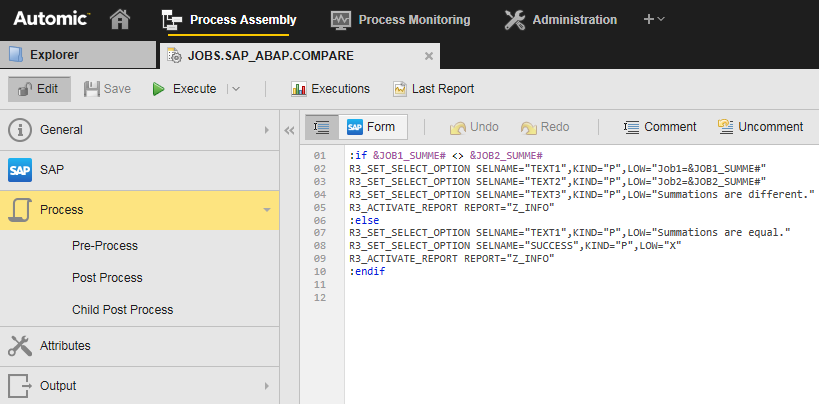Screen dimensions: 819x404
Task: Close the JOBS.SAP_ABAP.COMPARE tab
Action: [x=429, y=56]
